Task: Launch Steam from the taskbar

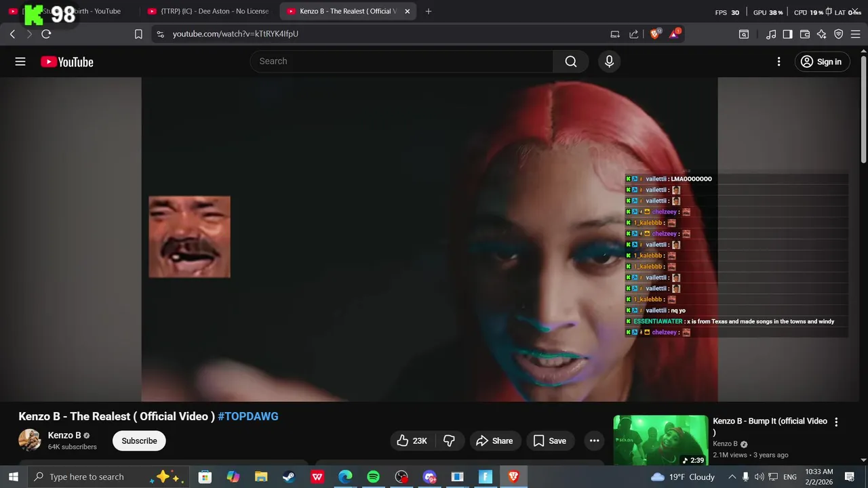Action: point(289,476)
